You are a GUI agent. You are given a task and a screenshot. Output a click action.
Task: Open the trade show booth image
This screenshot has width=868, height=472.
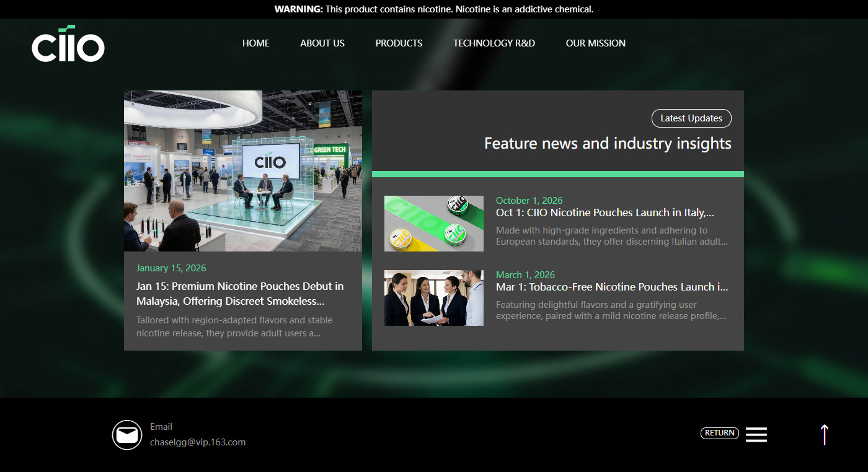[x=242, y=171]
